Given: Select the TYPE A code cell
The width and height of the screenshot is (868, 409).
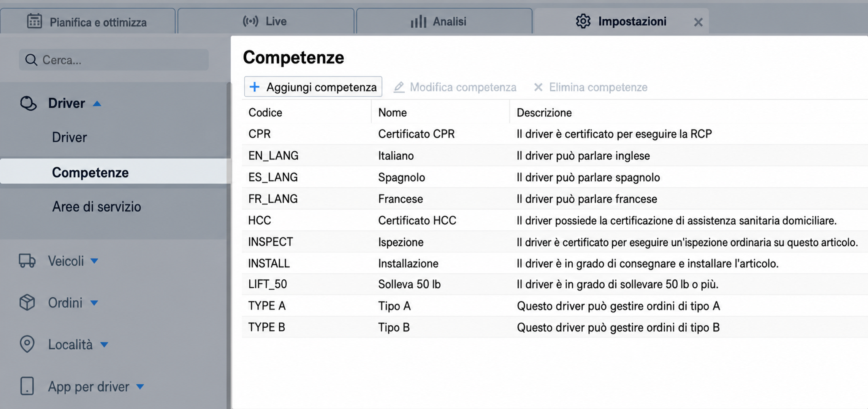Looking at the screenshot, I should (267, 306).
